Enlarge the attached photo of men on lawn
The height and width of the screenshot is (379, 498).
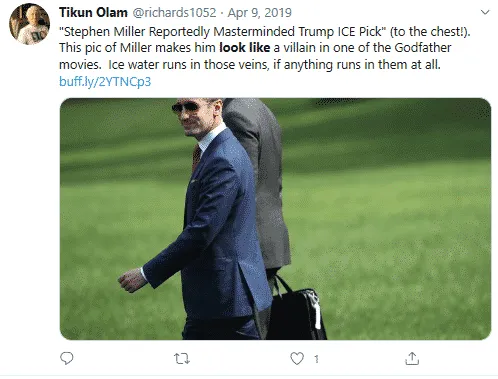coord(275,219)
